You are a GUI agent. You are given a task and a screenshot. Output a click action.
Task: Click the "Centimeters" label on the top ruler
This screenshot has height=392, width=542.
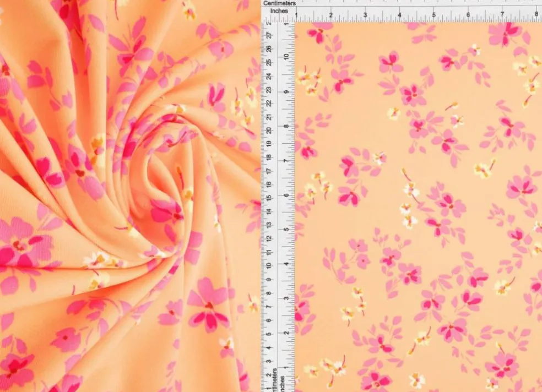pos(279,3)
